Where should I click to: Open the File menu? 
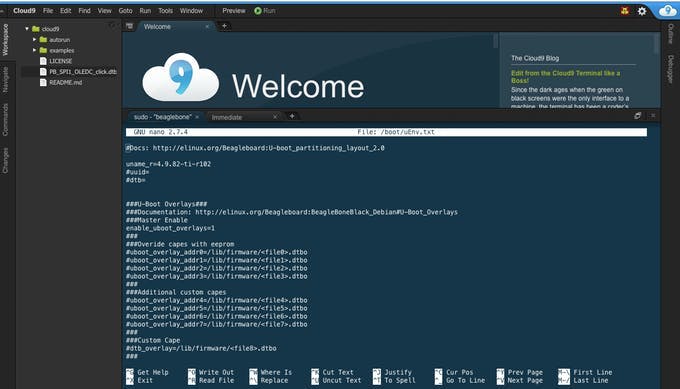48,11
